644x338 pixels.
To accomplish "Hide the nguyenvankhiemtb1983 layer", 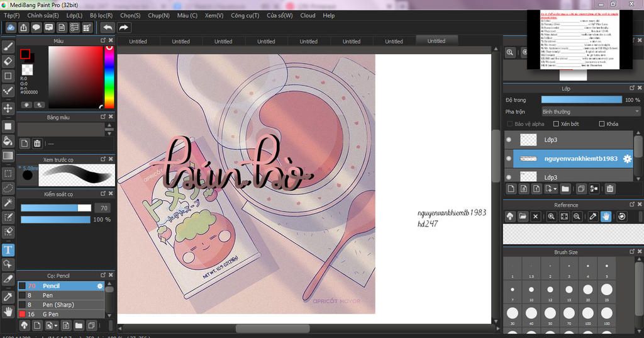I will [x=509, y=159].
